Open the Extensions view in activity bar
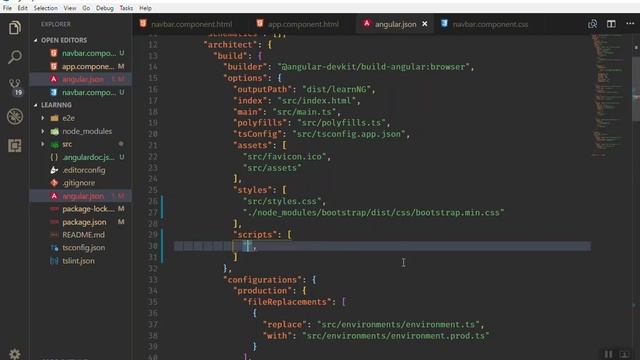The height and width of the screenshot is (360, 640). tap(15, 146)
